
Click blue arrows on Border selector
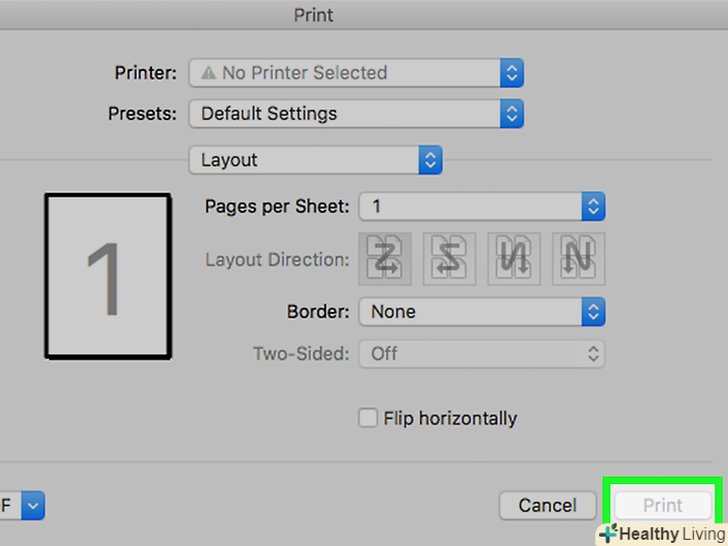coord(594,312)
